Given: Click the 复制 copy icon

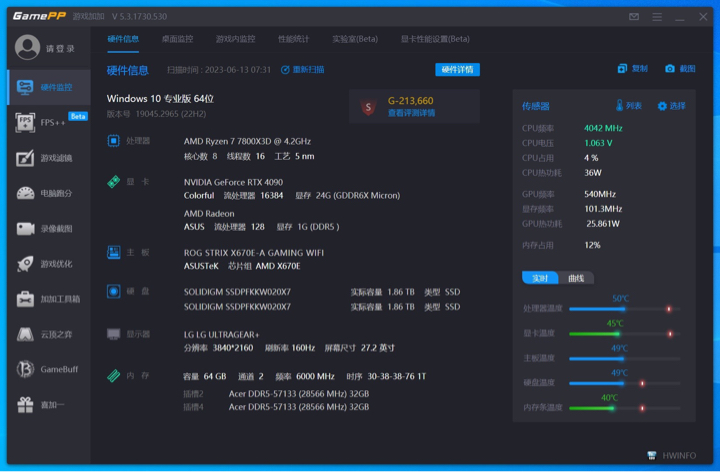Looking at the screenshot, I should (x=622, y=69).
